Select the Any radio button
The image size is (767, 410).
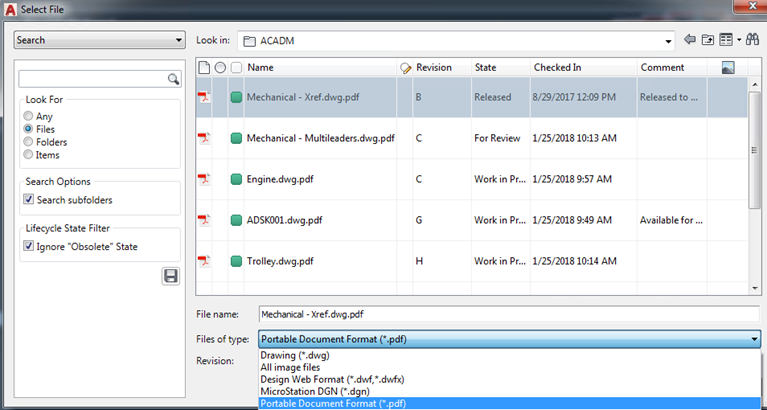(x=28, y=116)
